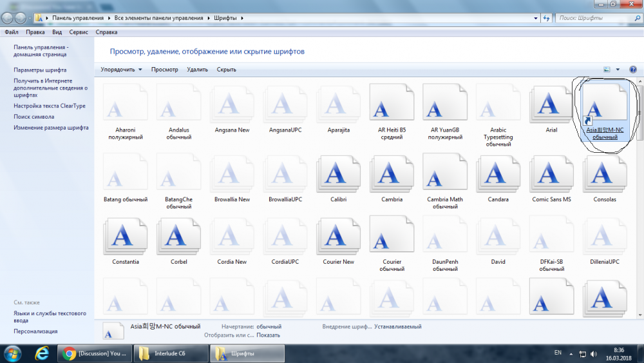The width and height of the screenshot is (644, 363).
Task: Expand the Упорядочить dropdown
Action: [121, 70]
